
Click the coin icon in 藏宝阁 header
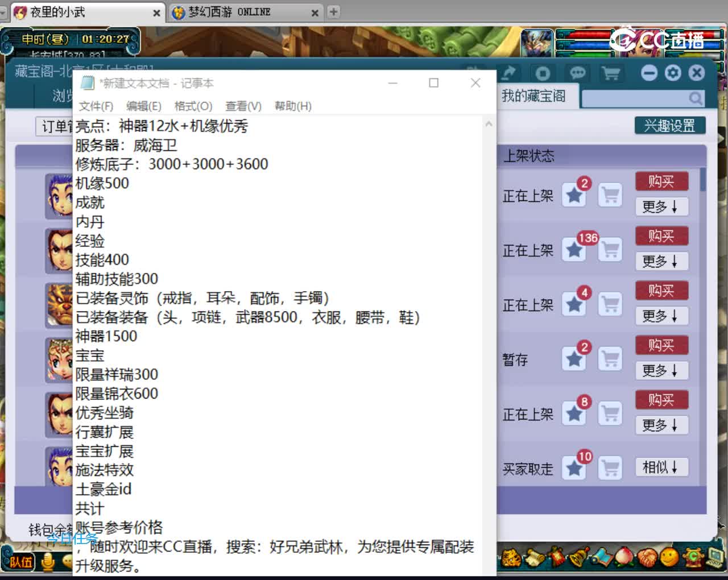[x=543, y=73]
